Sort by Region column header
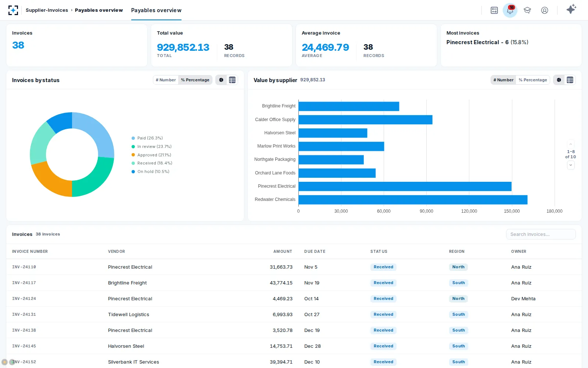This screenshot has height=368, width=588. pyautogui.click(x=457, y=251)
